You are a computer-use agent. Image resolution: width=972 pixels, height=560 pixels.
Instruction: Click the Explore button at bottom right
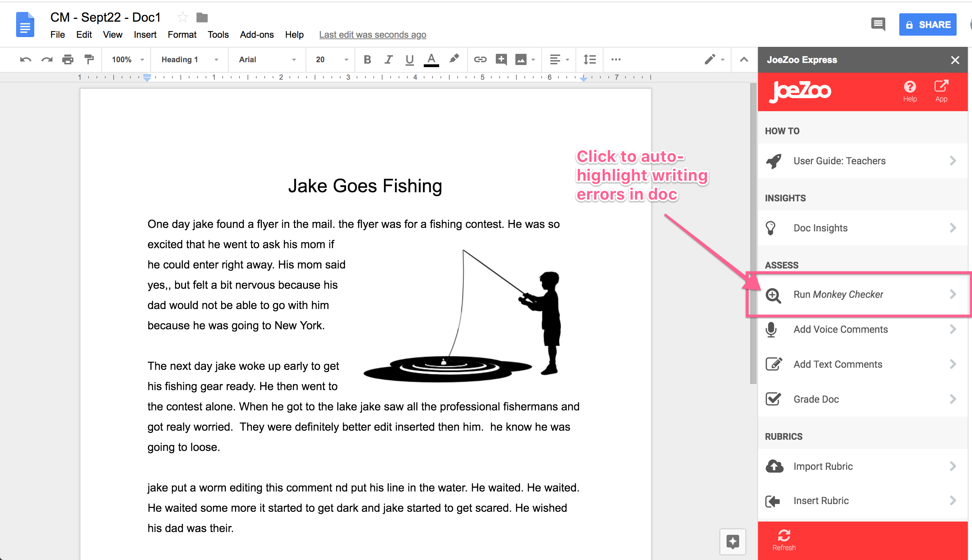pyautogui.click(x=732, y=541)
